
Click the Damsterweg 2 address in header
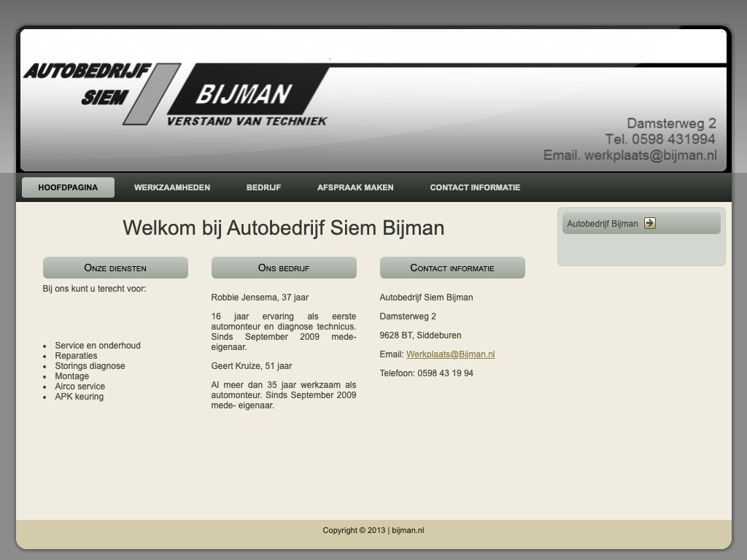click(x=671, y=123)
